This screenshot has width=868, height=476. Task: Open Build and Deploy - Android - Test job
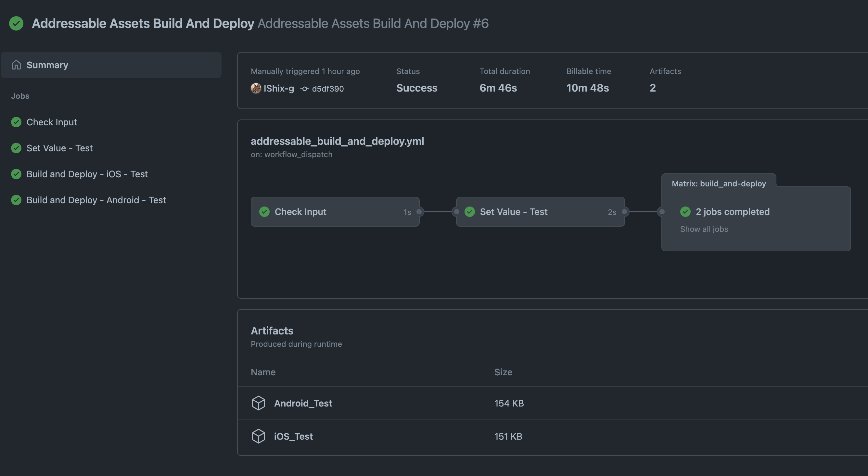click(x=96, y=200)
